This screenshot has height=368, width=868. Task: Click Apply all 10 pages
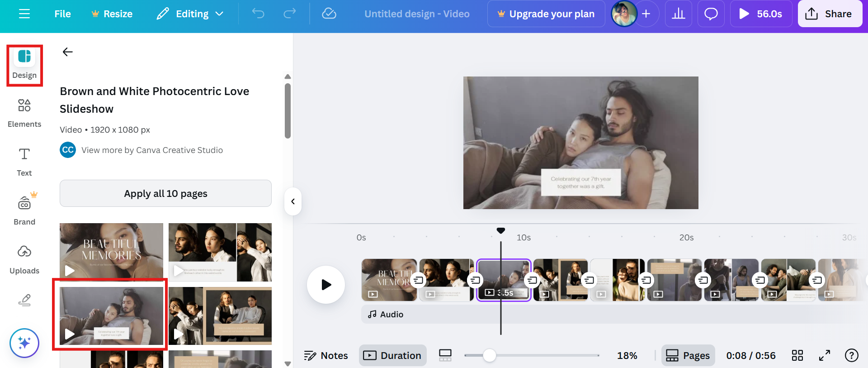point(165,193)
